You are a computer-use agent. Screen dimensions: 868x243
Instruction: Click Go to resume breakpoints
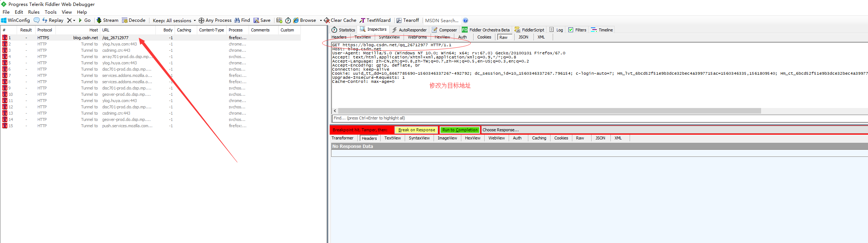coord(85,20)
